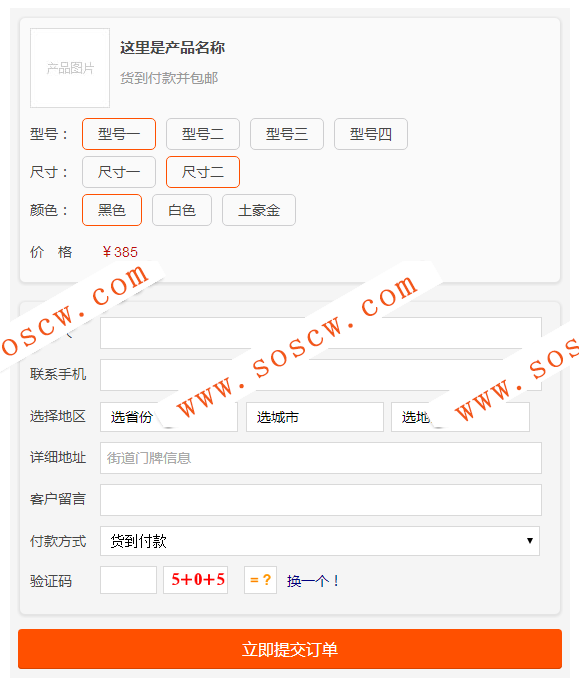Select size 尺寸二

click(x=203, y=172)
